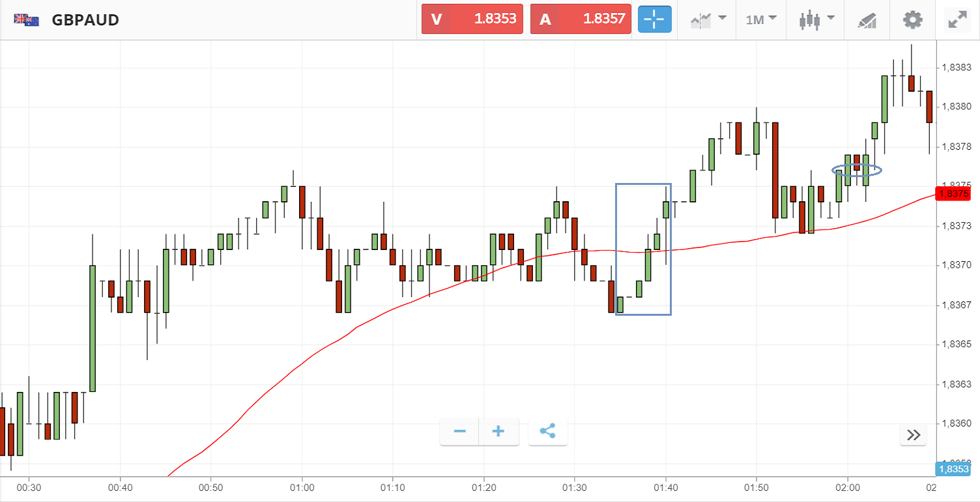Viewport: 980px width, 502px height.
Task: Click the V sell price 1.8353 button
Action: [x=472, y=20]
